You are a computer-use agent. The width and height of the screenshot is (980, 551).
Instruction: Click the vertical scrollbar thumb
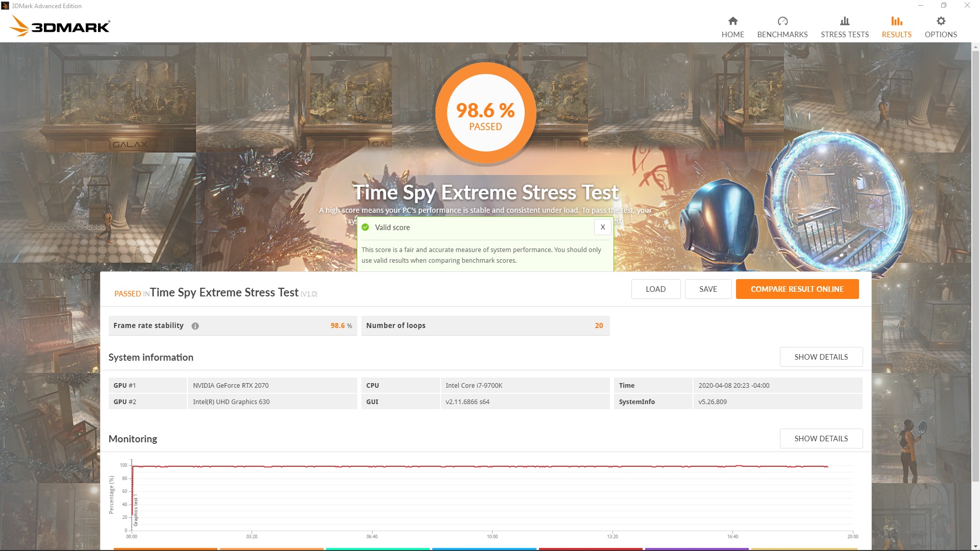975,265
